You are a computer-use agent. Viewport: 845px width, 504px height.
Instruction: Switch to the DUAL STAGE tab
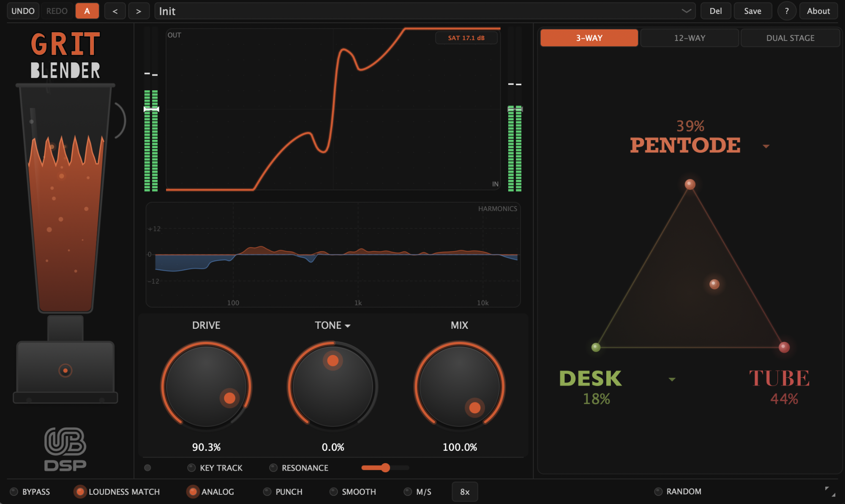click(790, 38)
